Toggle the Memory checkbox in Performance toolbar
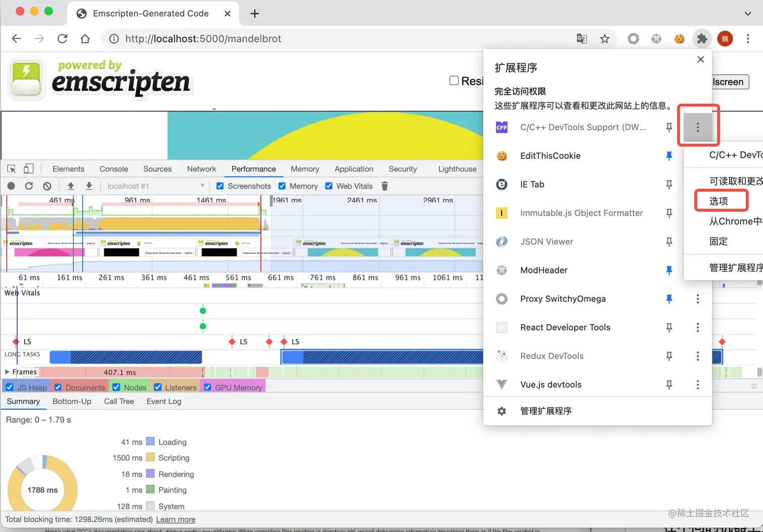 tap(282, 186)
